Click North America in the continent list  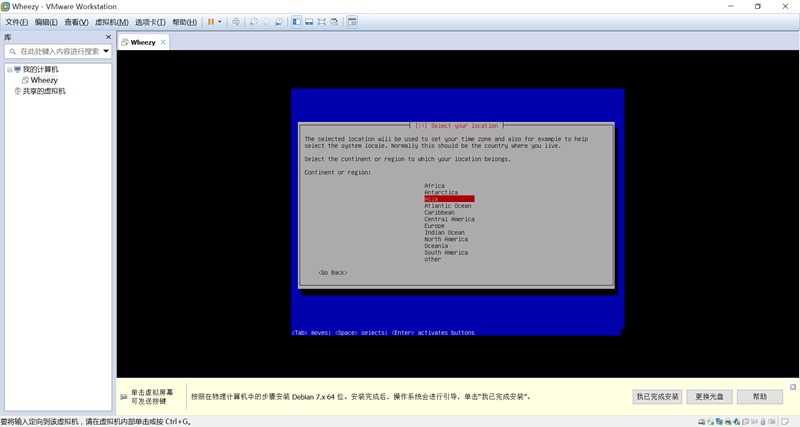point(446,239)
